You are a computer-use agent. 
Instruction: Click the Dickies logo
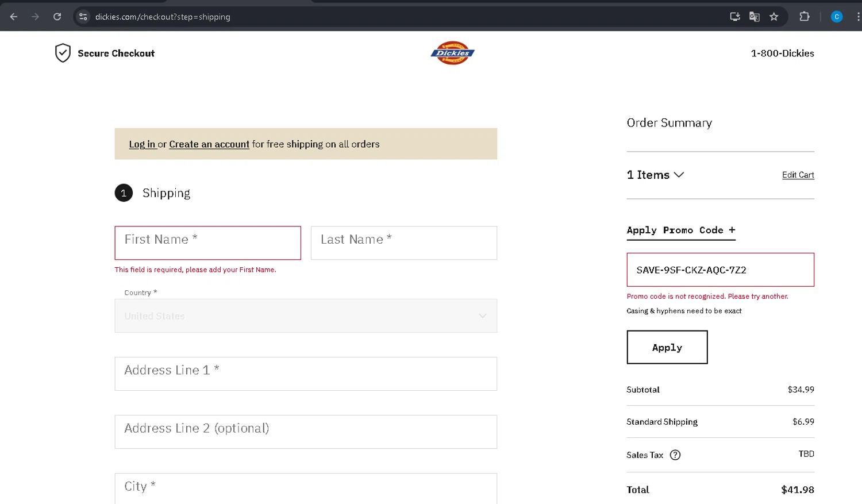(x=453, y=53)
